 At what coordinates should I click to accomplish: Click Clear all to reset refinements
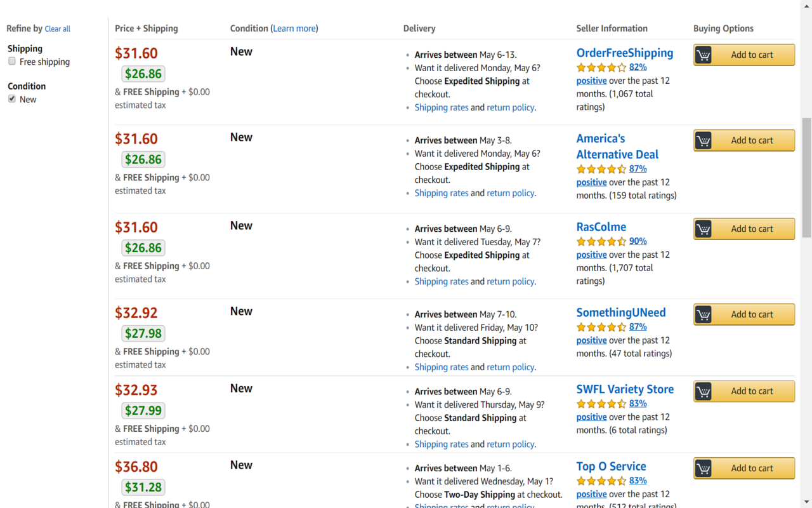tap(57, 29)
